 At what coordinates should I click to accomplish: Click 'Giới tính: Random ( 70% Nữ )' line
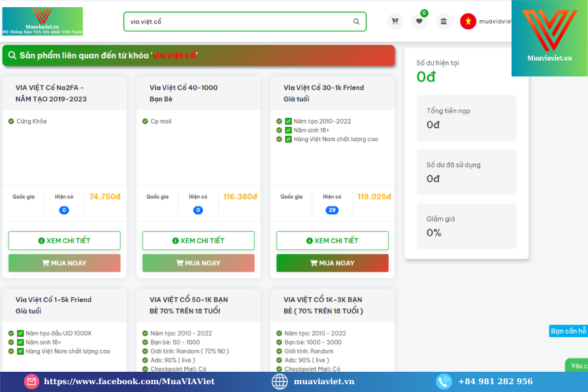(x=189, y=351)
